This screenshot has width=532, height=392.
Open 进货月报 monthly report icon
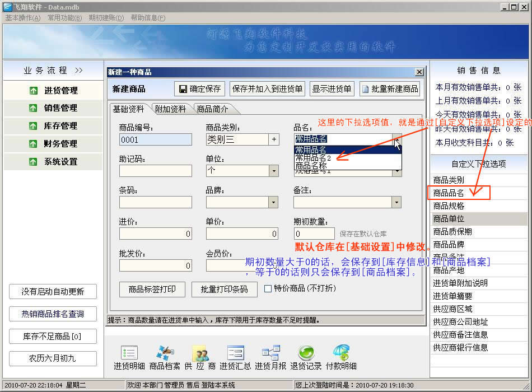coord(270,358)
